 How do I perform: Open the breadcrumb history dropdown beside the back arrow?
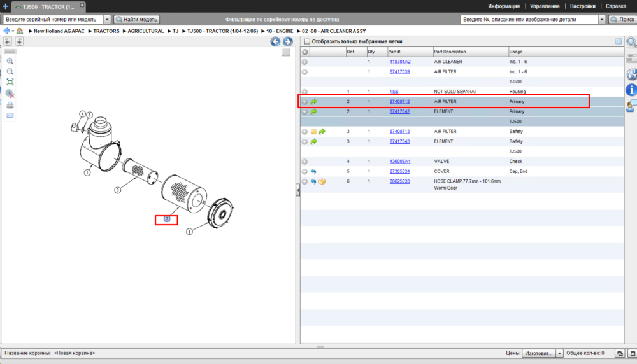coord(13,31)
